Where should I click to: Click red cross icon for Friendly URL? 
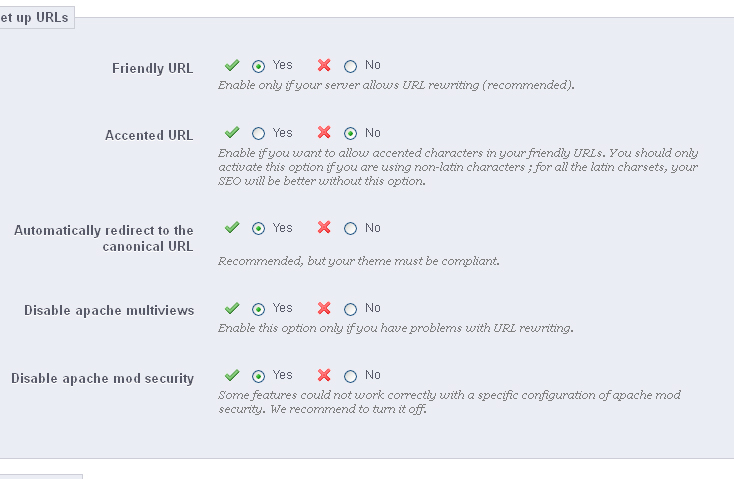[x=324, y=66]
